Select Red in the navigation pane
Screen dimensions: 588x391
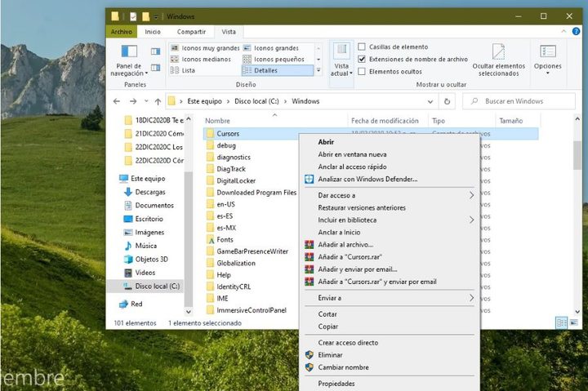point(131,304)
